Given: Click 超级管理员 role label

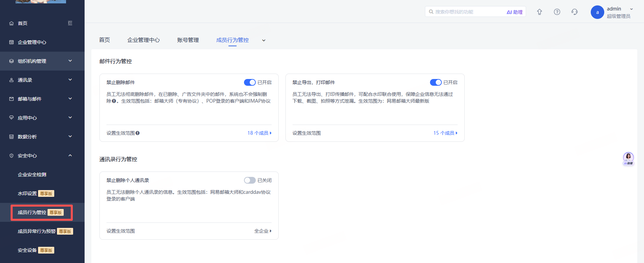Looking at the screenshot, I should click(618, 16).
